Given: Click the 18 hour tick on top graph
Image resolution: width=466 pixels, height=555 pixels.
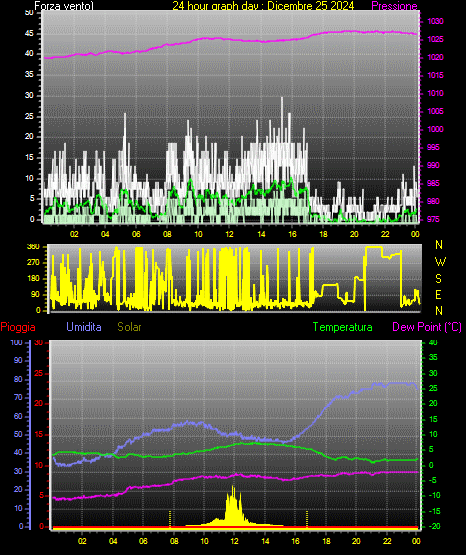Looking at the screenshot, I should (323, 234).
